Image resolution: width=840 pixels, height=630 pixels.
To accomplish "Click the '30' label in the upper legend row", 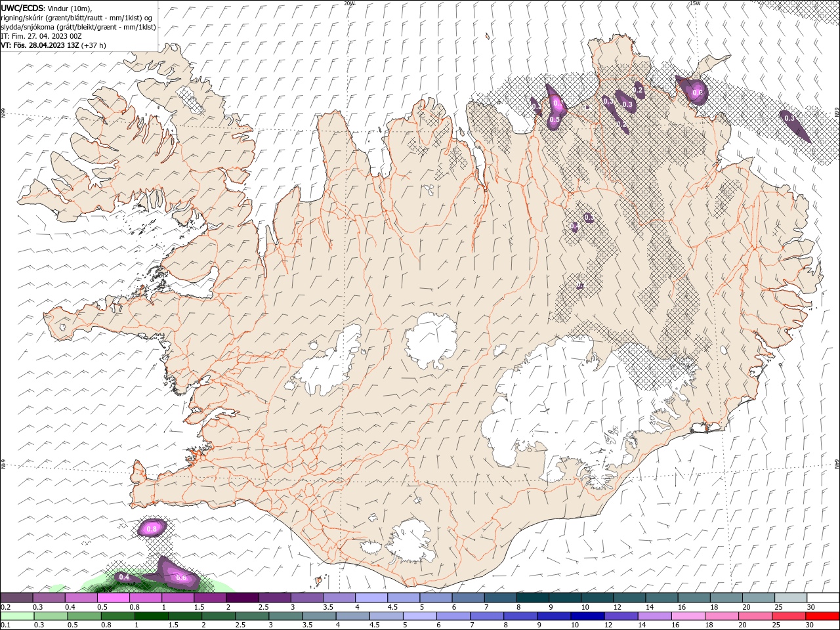I will tap(810, 607).
